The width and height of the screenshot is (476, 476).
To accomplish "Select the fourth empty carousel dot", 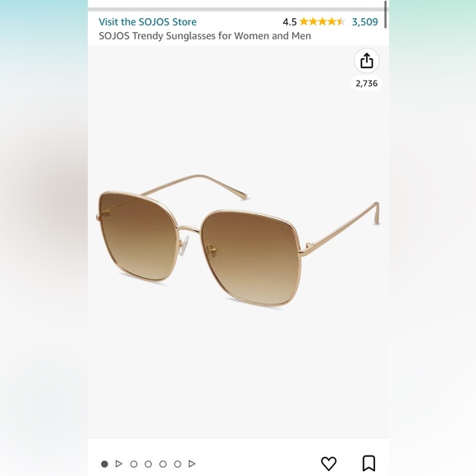I will tap(177, 464).
